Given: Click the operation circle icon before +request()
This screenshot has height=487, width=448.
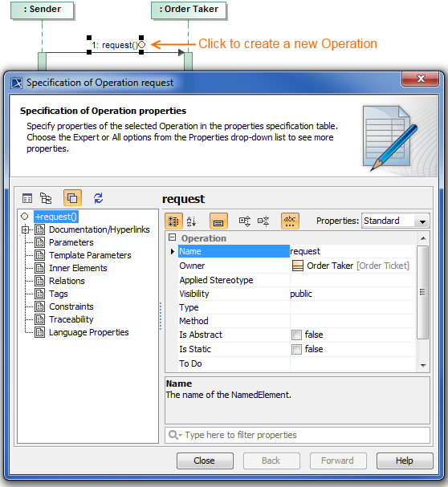Looking at the screenshot, I should point(25,217).
